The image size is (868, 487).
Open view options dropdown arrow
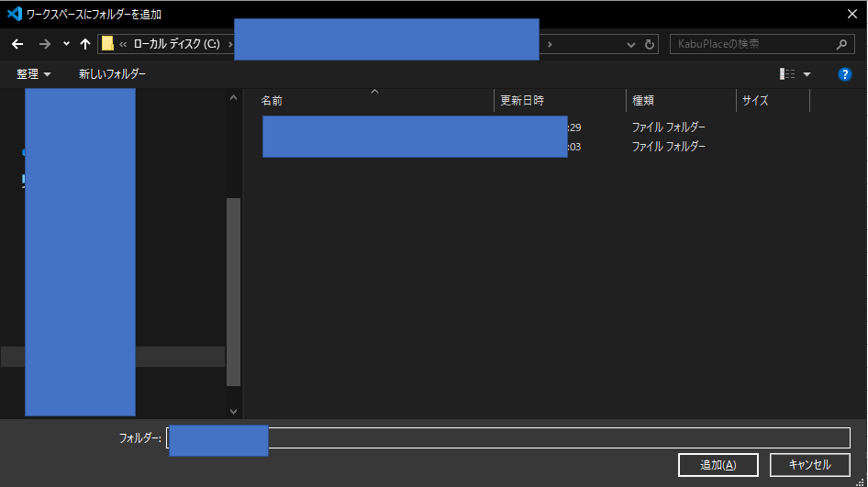click(807, 74)
